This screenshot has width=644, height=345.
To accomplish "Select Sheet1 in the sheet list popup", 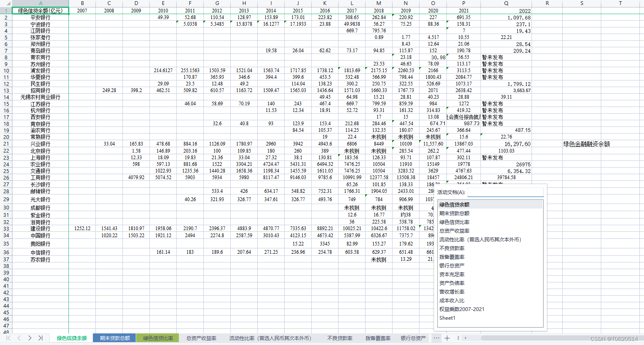I will click(490, 318).
